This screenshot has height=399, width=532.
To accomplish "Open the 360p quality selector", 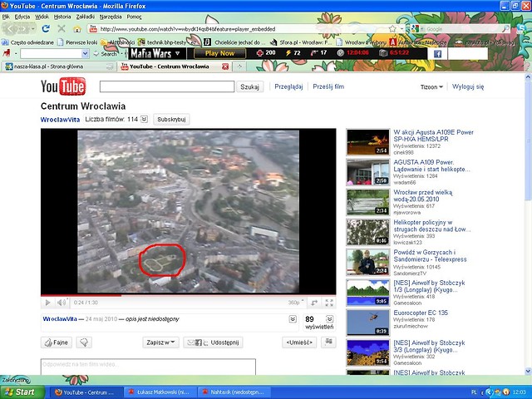I will [296, 303].
